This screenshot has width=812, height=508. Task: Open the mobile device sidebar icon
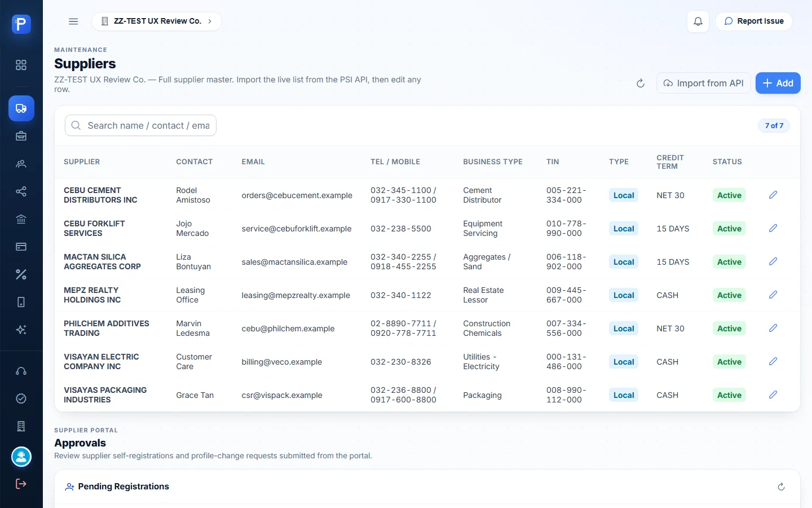(21, 302)
